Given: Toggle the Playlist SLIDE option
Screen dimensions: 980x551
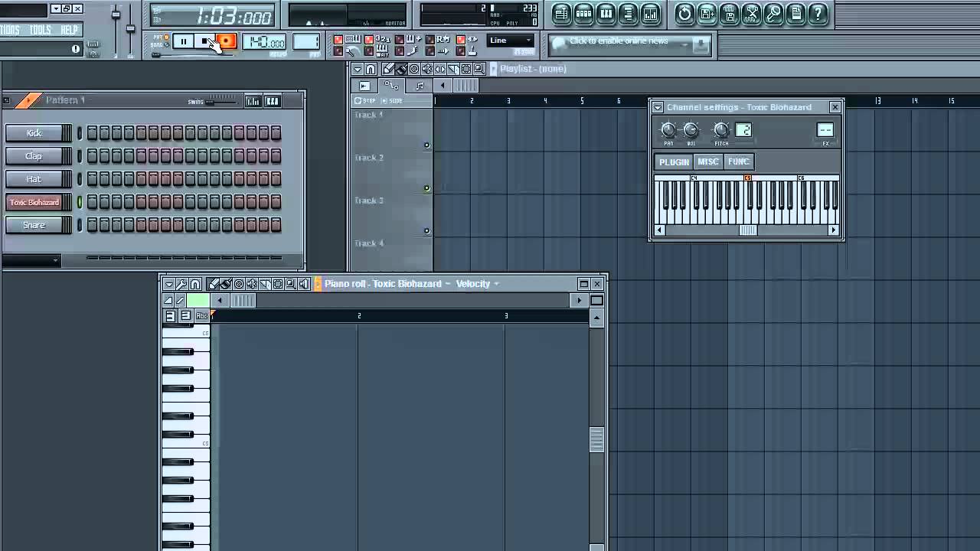Looking at the screenshot, I should [x=392, y=101].
